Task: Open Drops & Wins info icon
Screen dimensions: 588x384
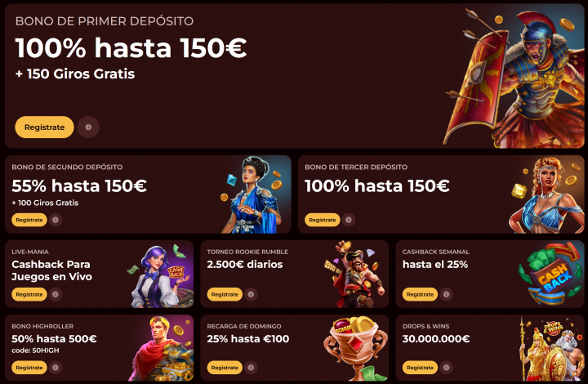Action: tap(446, 368)
